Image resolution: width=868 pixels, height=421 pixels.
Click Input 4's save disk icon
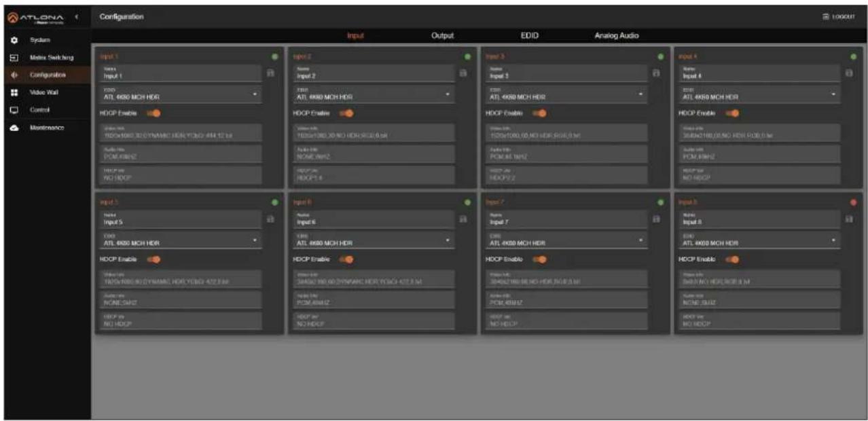pyautogui.click(x=850, y=73)
